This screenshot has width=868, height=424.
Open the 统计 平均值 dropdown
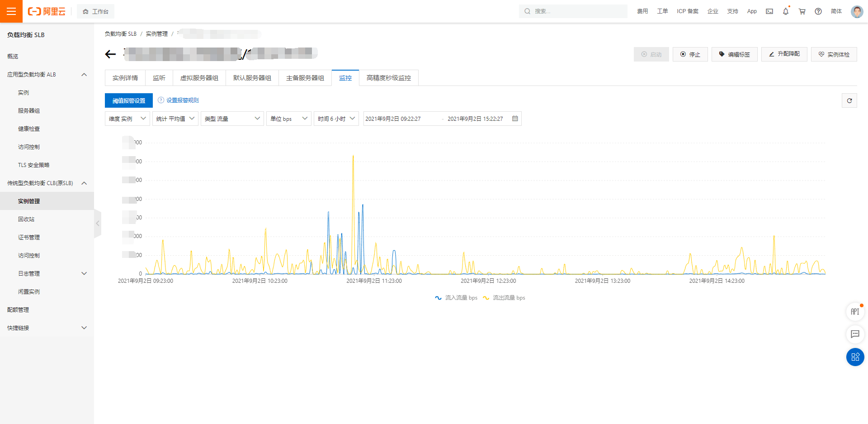(175, 119)
